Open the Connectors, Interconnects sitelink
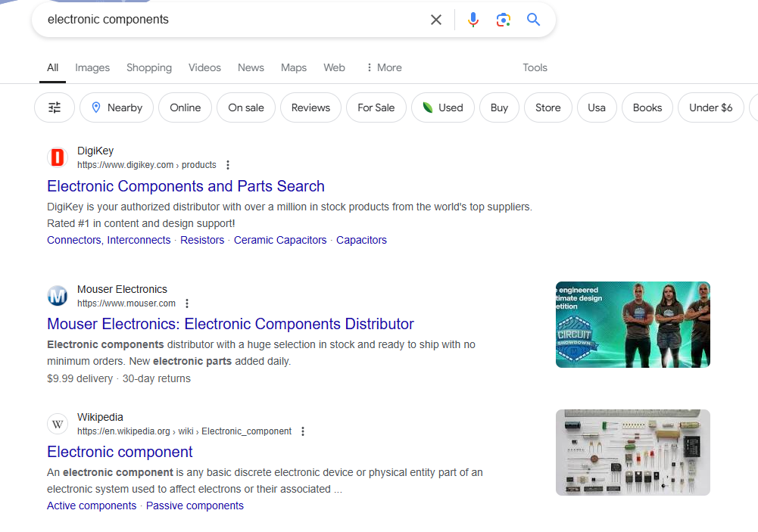This screenshot has width=758, height=532. [109, 240]
